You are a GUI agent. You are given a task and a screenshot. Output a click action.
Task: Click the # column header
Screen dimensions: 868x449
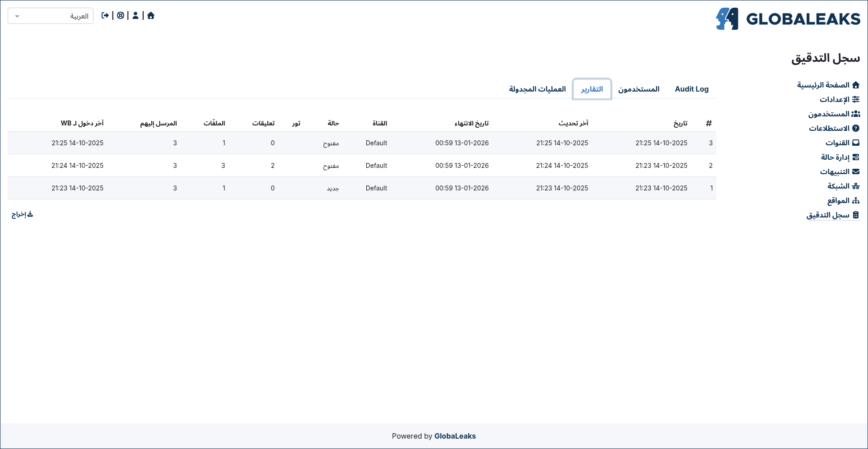click(709, 123)
